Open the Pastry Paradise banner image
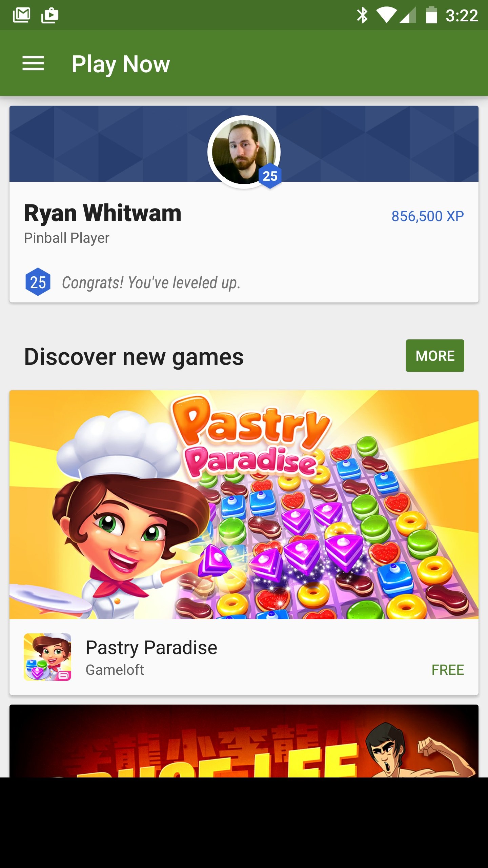The width and height of the screenshot is (488, 868). click(x=244, y=505)
